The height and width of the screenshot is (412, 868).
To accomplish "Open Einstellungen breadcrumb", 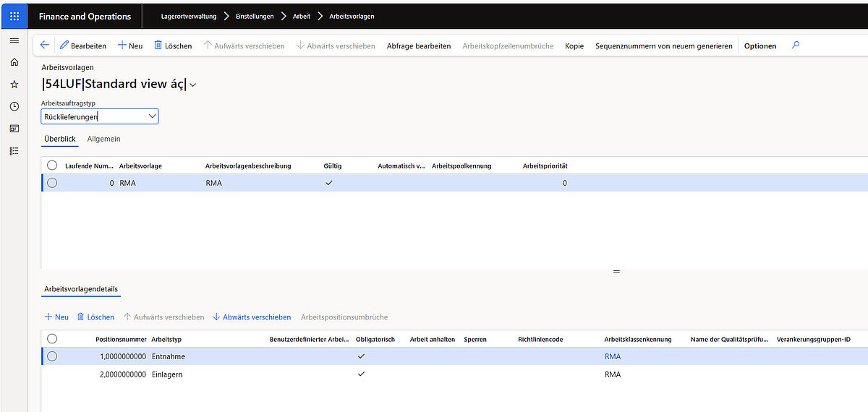I will (255, 16).
